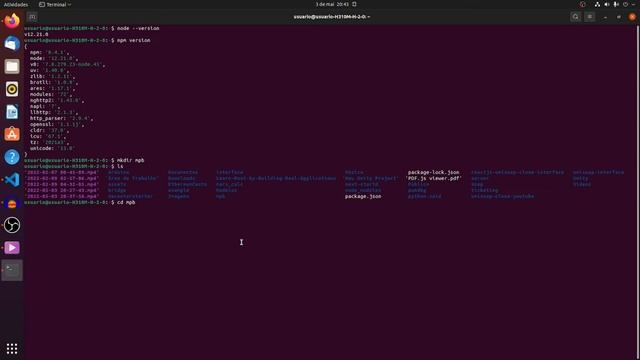
Task: Click 'package.json' in ls output
Action: point(363,196)
